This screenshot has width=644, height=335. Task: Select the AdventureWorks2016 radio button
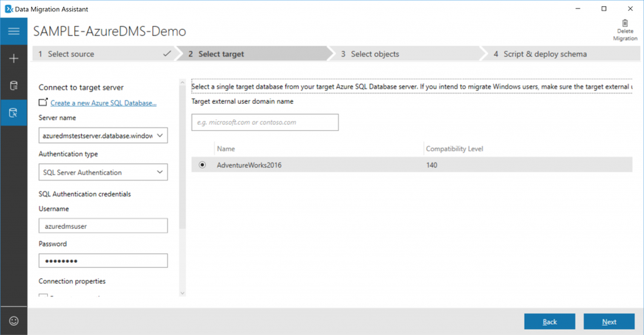click(202, 165)
